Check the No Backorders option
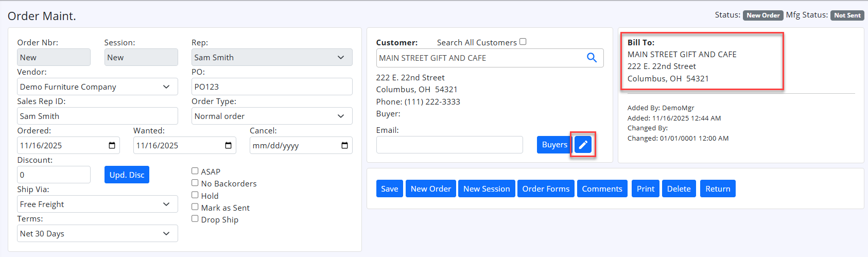868x257 pixels. (195, 183)
